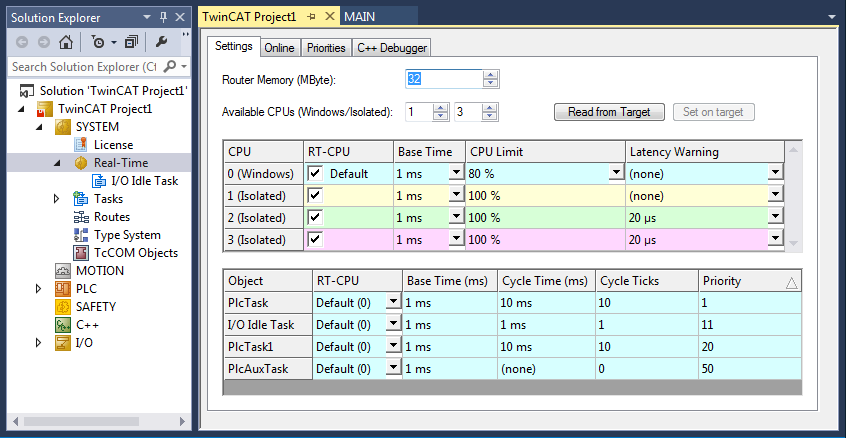Click the Home icon in Solution Explorer toolbar
The width and height of the screenshot is (846, 438).
[65, 42]
